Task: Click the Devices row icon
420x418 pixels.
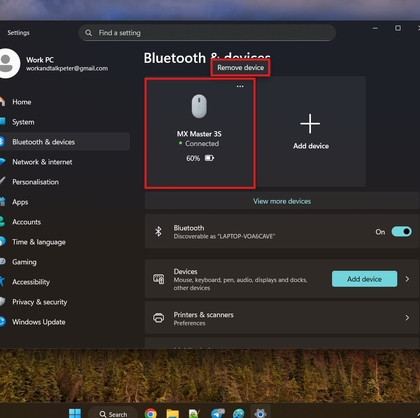Action: pyautogui.click(x=158, y=279)
